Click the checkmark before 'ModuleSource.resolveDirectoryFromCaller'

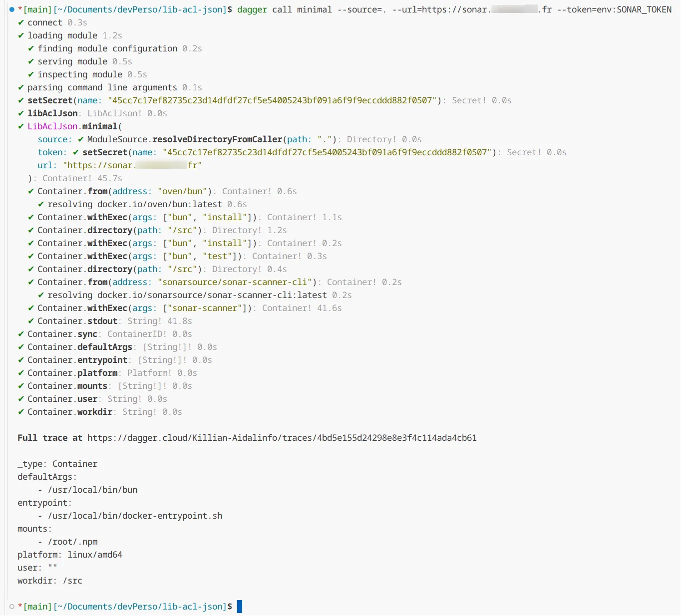coord(81,139)
